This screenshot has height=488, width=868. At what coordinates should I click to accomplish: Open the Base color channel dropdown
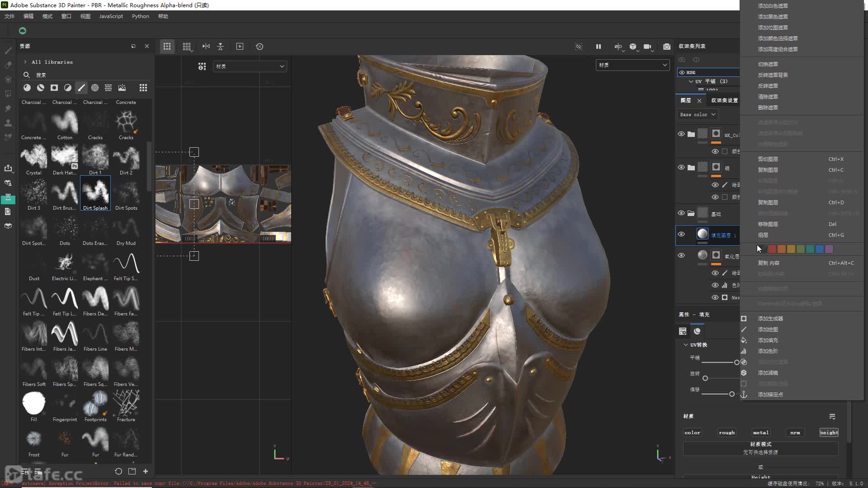(x=698, y=115)
